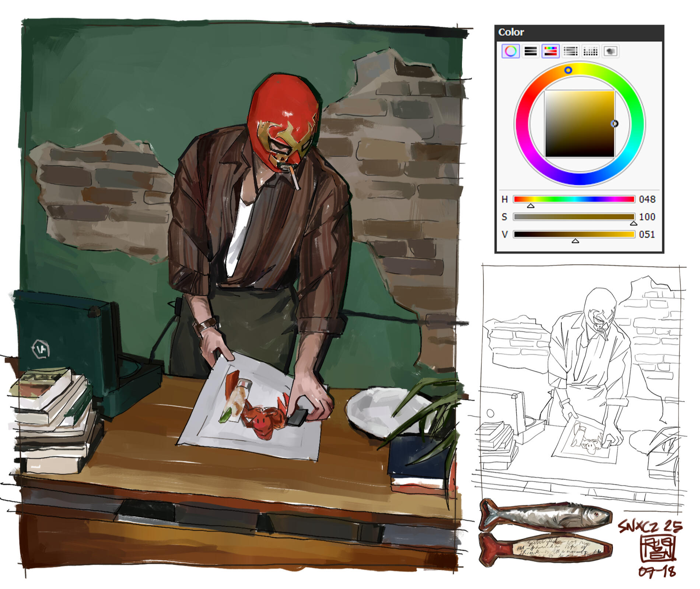Show the color mixer panel icon
700x589 pixels.
(570, 51)
